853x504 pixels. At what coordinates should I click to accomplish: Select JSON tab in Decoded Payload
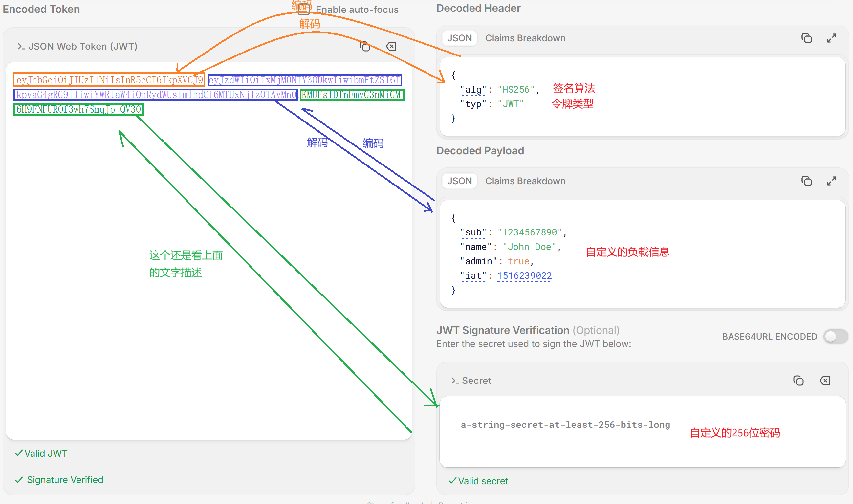click(x=459, y=181)
